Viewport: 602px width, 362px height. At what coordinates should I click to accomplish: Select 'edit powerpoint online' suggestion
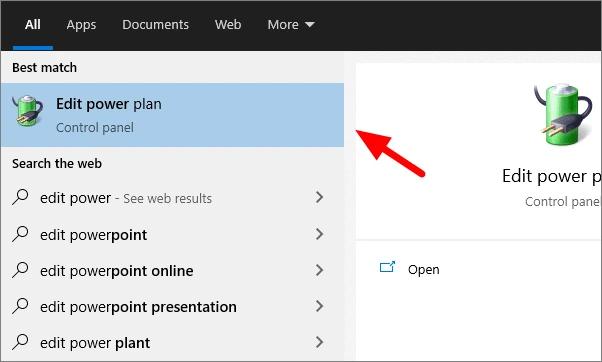(x=172, y=271)
